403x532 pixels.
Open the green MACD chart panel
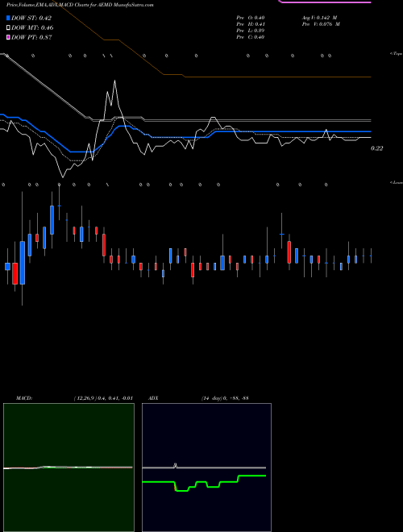(69, 468)
